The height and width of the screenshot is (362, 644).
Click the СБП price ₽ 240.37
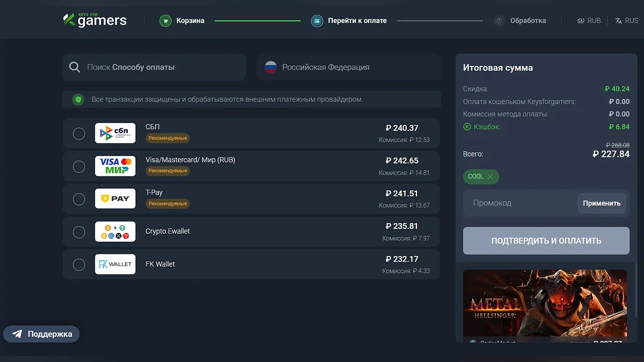pyautogui.click(x=402, y=128)
